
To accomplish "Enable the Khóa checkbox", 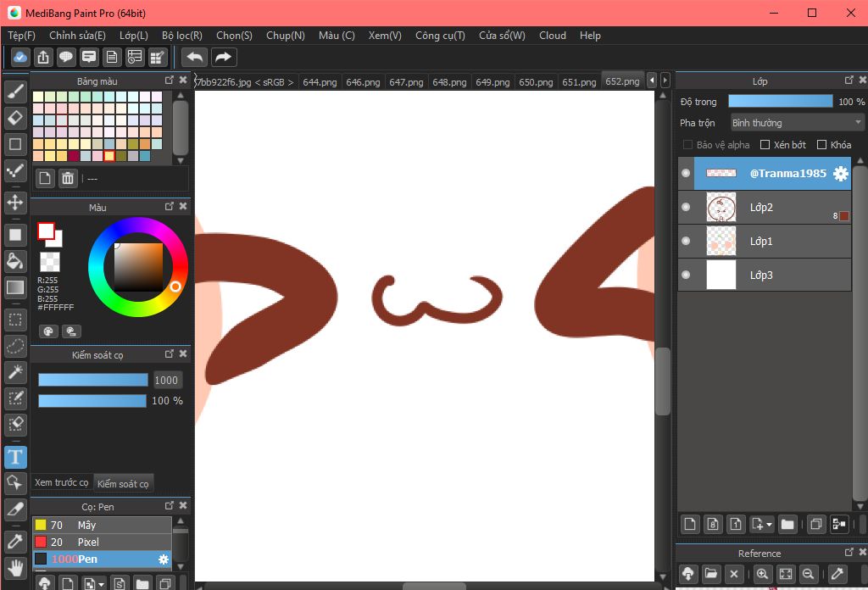I will coord(821,145).
